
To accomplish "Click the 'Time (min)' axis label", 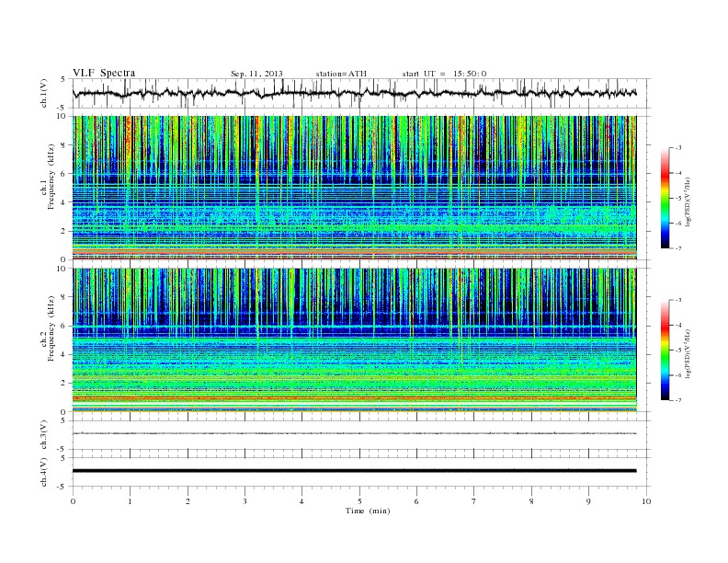I will tap(368, 511).
